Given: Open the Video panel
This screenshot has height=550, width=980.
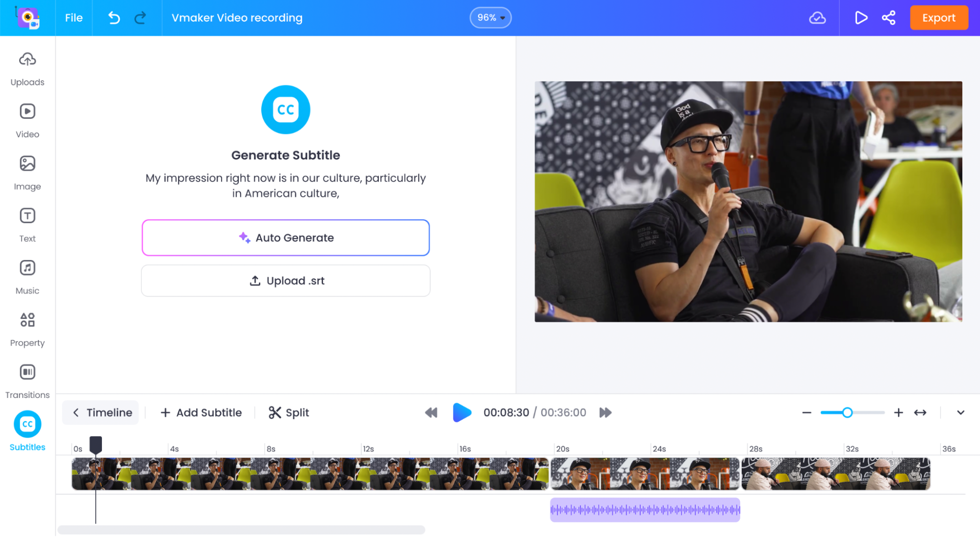Looking at the screenshot, I should pos(27,121).
